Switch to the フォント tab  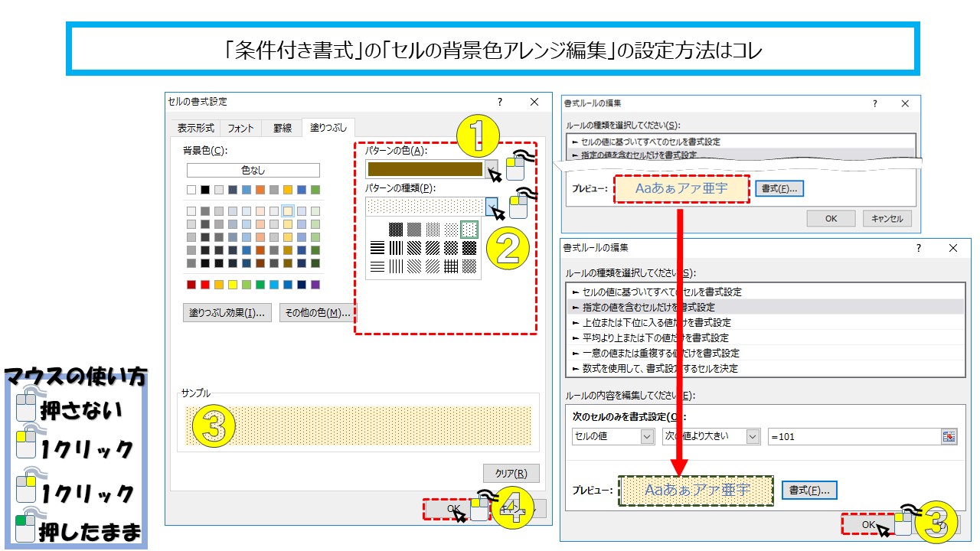coord(240,129)
